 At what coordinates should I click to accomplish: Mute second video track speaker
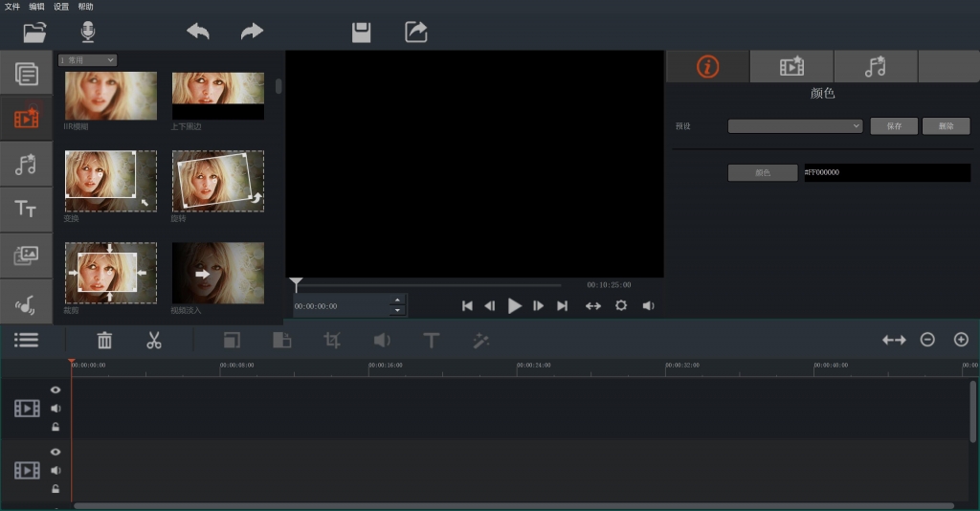(x=56, y=470)
